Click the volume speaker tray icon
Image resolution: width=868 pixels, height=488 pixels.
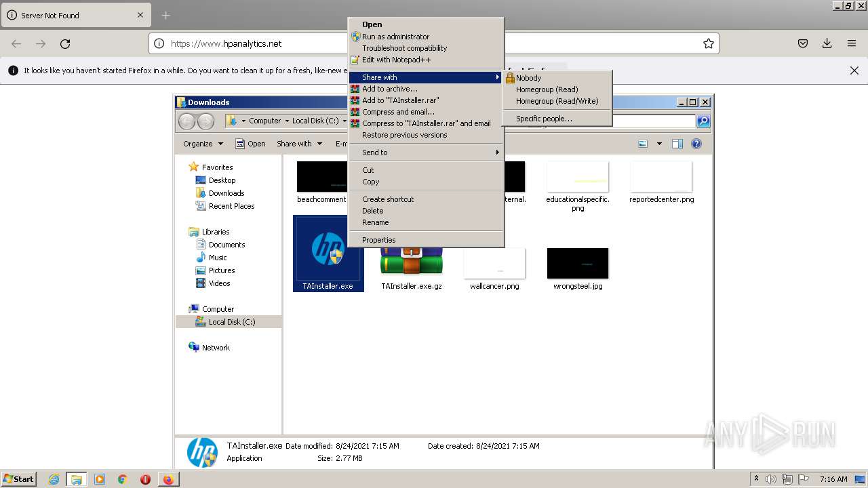[771, 479]
